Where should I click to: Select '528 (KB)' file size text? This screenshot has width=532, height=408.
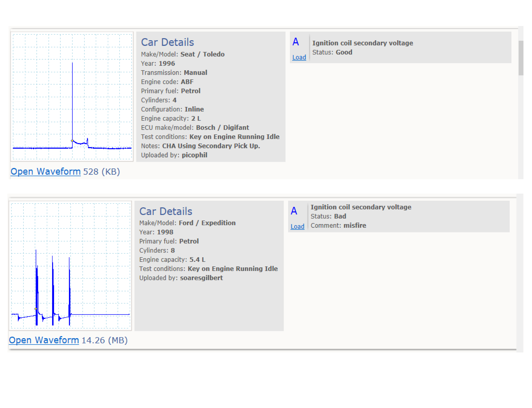(101, 172)
